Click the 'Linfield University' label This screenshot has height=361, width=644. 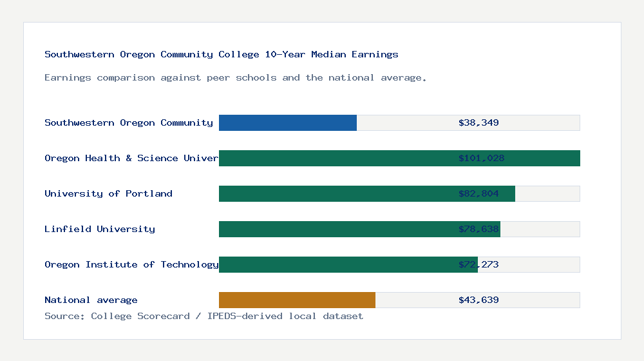pos(100,229)
